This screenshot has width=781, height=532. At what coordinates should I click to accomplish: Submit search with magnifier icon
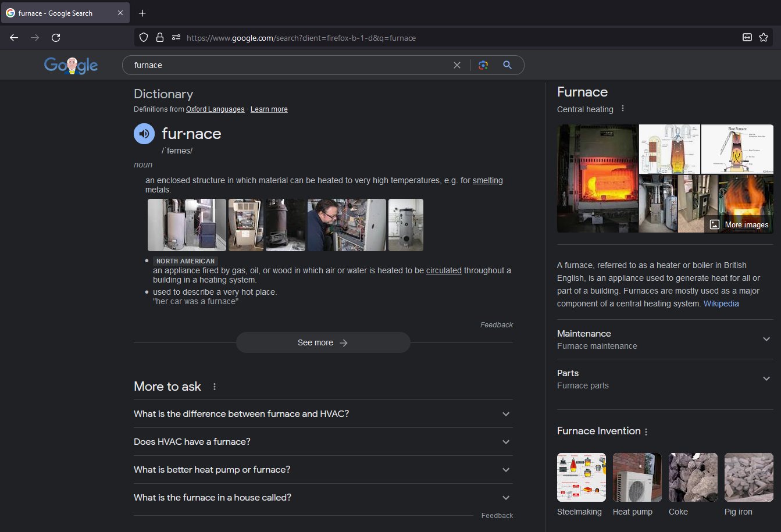[508, 65]
